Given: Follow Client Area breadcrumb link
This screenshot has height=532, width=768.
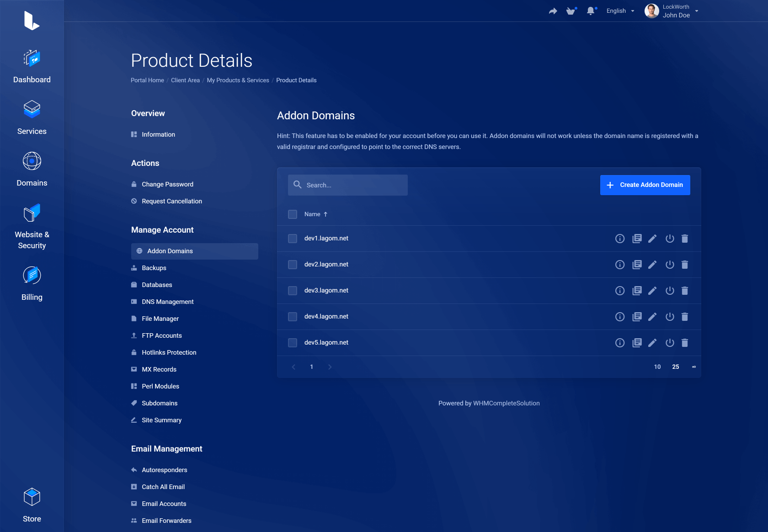Looking at the screenshot, I should click(x=185, y=80).
